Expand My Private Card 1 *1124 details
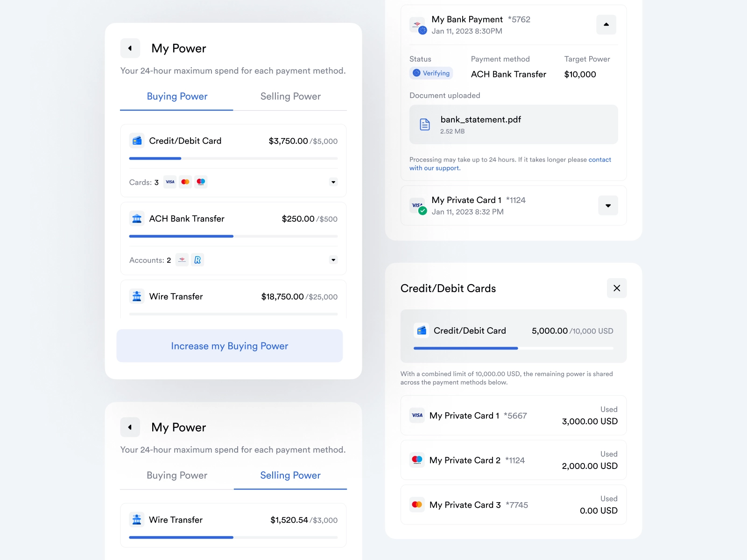Screen dimensions: 747x560 608,205
